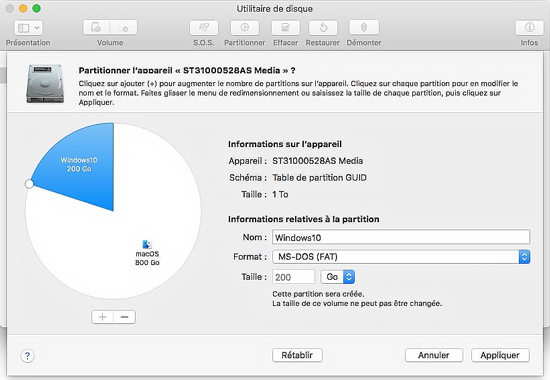This screenshot has height=380, width=550.
Task: Click the hard disk drive icon
Action: point(45,84)
